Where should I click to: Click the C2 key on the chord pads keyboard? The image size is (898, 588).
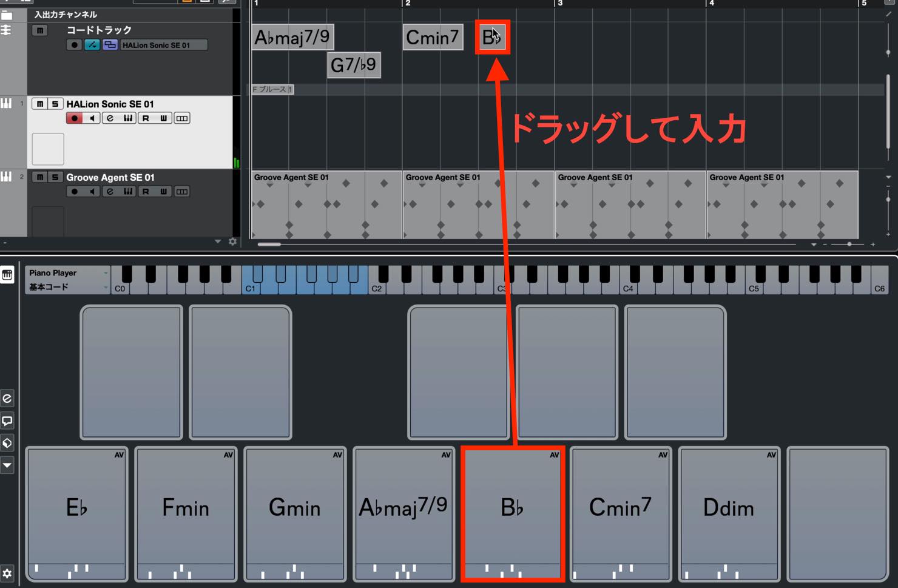[x=377, y=288]
